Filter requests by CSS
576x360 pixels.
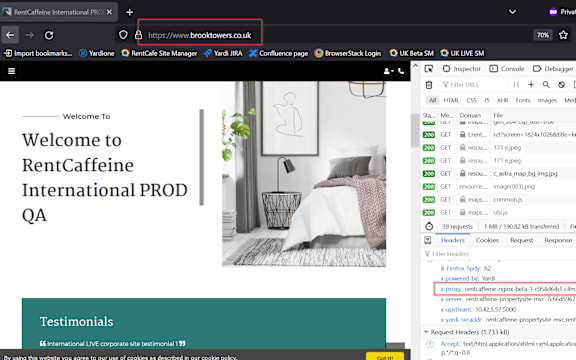coord(472,100)
